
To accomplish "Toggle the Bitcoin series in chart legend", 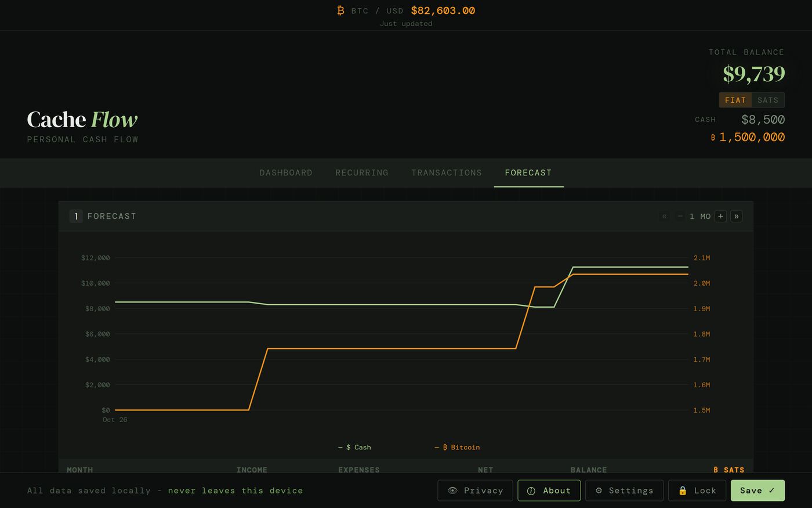I will coord(457,447).
